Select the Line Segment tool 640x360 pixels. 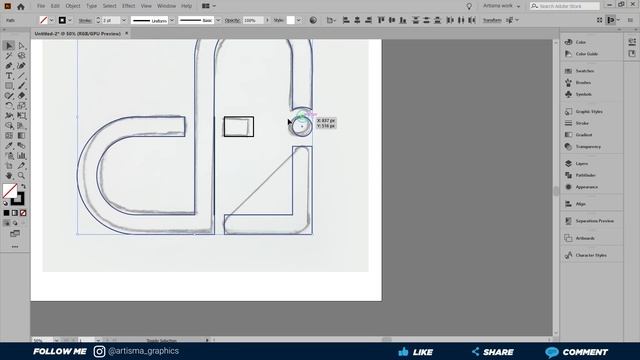click(x=21, y=76)
